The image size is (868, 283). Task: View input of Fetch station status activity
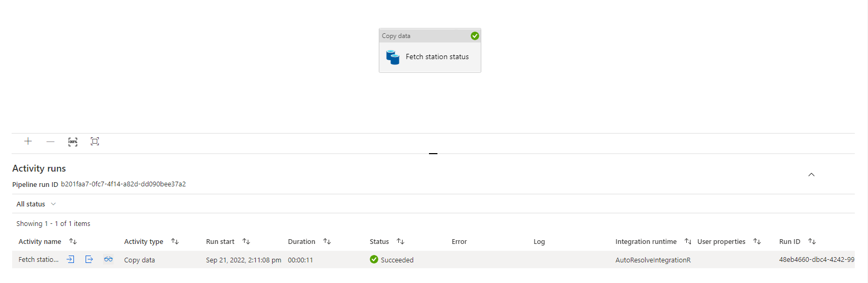click(x=70, y=259)
